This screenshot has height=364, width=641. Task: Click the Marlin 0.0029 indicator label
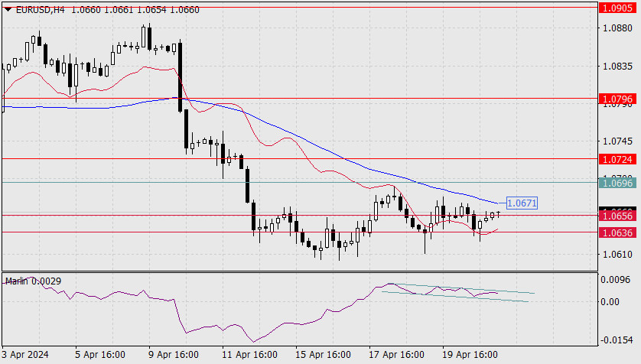click(33, 281)
